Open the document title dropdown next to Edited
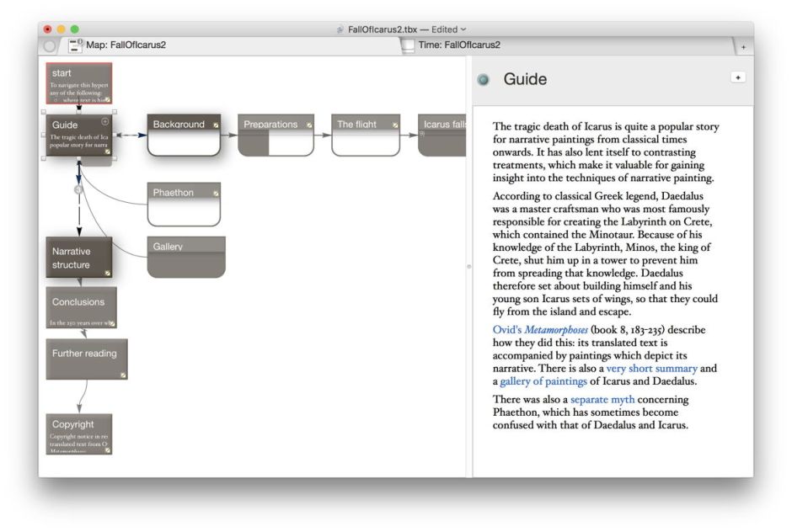This screenshot has width=792, height=532. click(x=464, y=29)
